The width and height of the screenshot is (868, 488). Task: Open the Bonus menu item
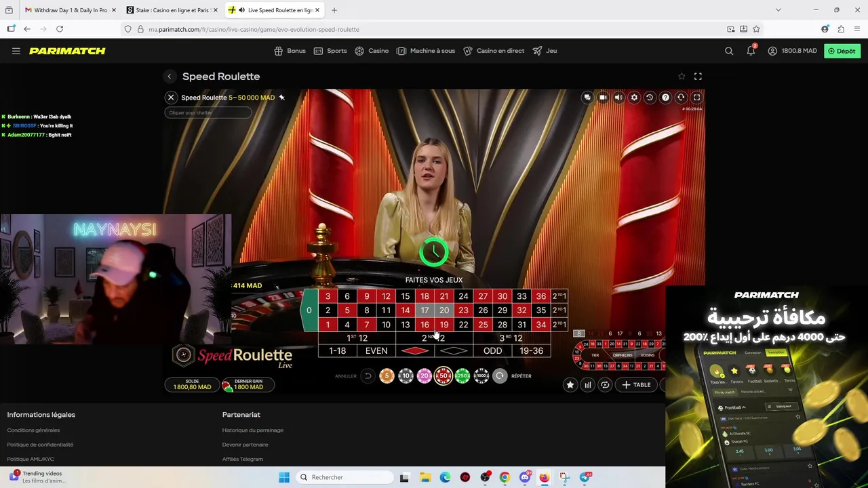290,51
